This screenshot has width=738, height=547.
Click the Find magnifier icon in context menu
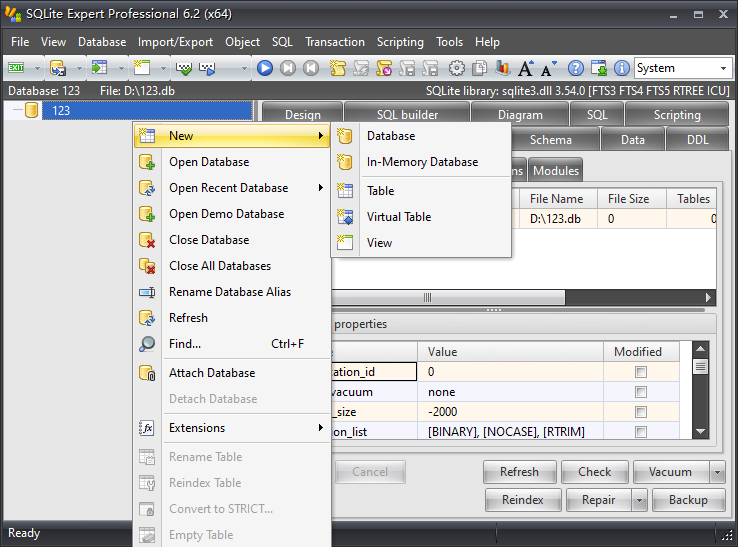tap(147, 344)
